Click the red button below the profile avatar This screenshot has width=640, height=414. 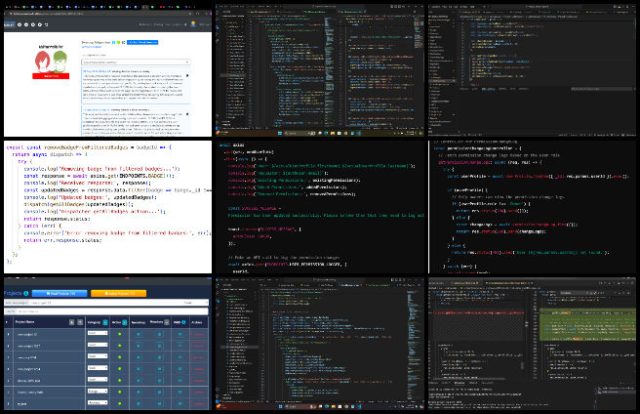pyautogui.click(x=49, y=76)
